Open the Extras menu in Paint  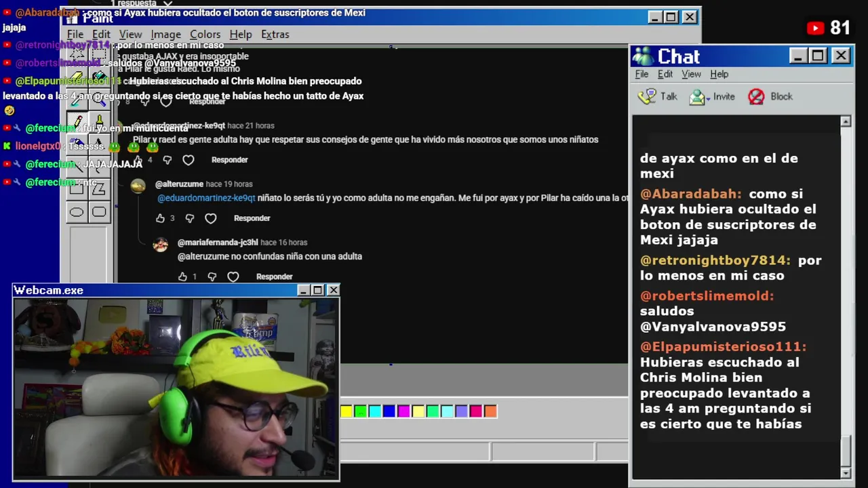click(x=275, y=34)
